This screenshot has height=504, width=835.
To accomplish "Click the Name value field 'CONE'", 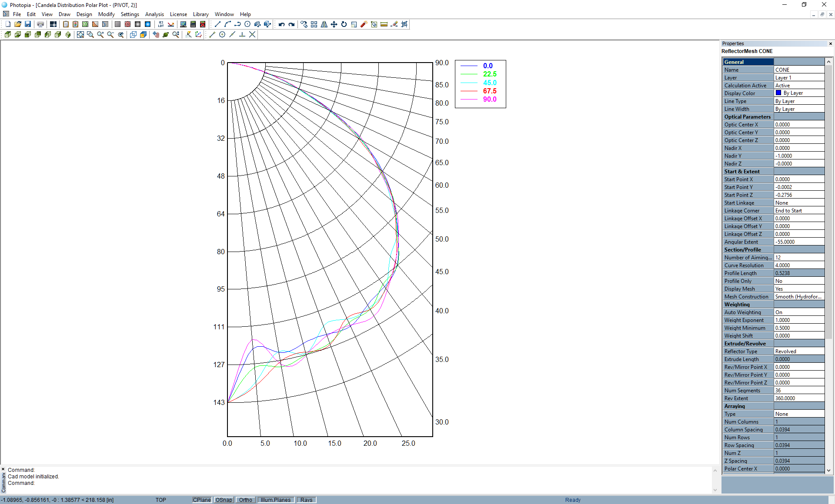I will pos(799,70).
